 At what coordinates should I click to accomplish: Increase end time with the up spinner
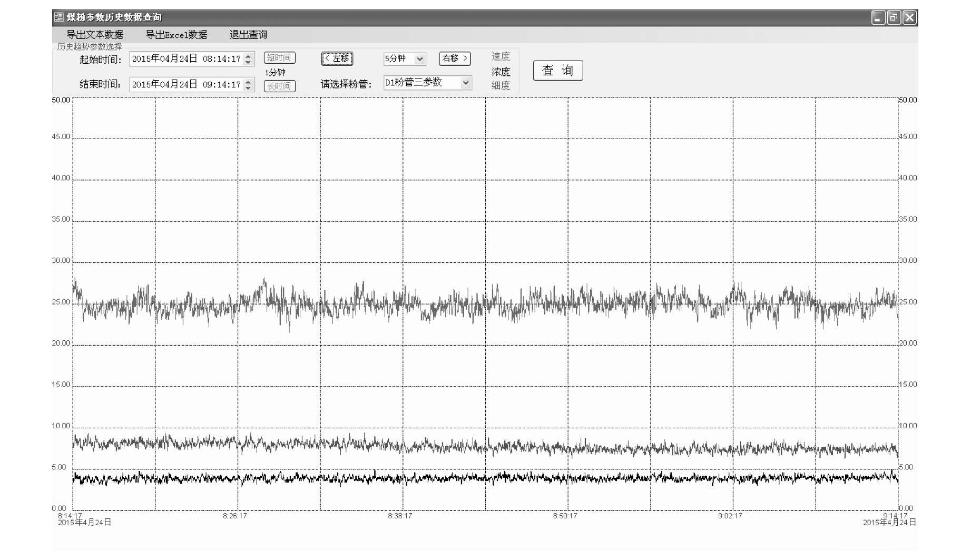click(249, 81)
